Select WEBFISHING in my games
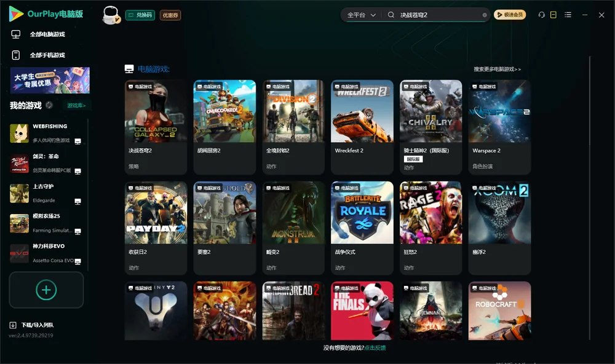This screenshot has height=364, width=615. coord(46,133)
